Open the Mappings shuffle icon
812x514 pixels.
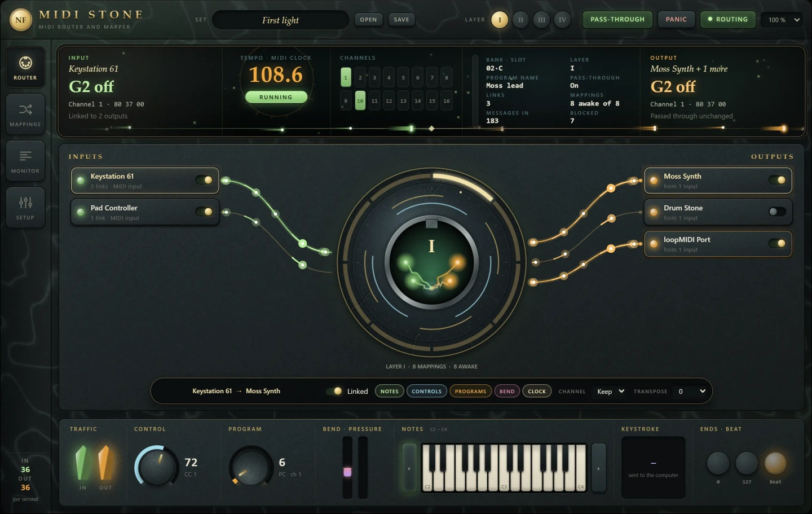[x=25, y=109]
